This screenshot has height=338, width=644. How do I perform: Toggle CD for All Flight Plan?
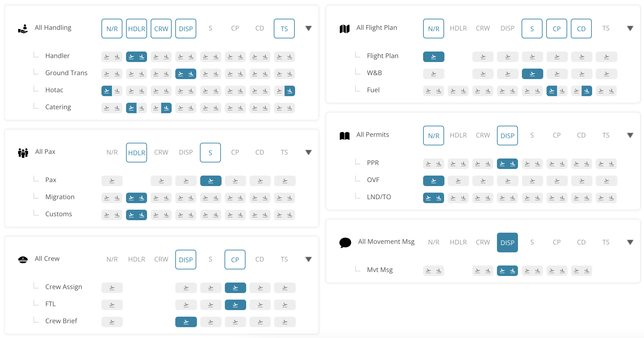click(581, 29)
